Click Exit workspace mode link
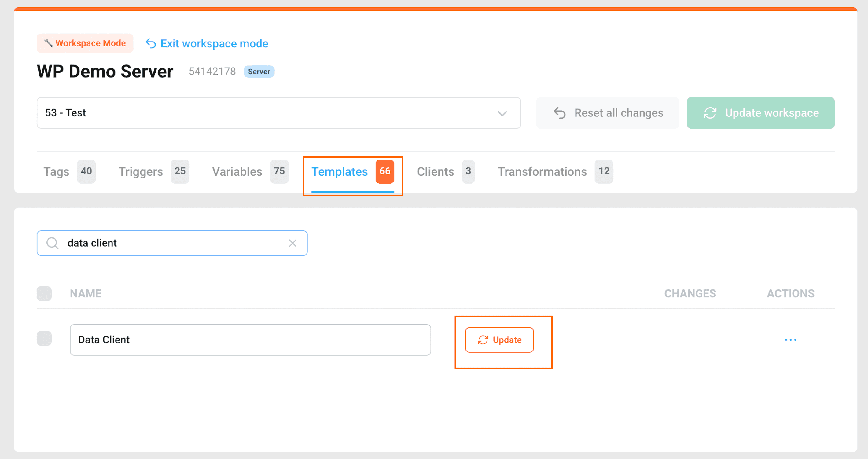 click(x=214, y=43)
